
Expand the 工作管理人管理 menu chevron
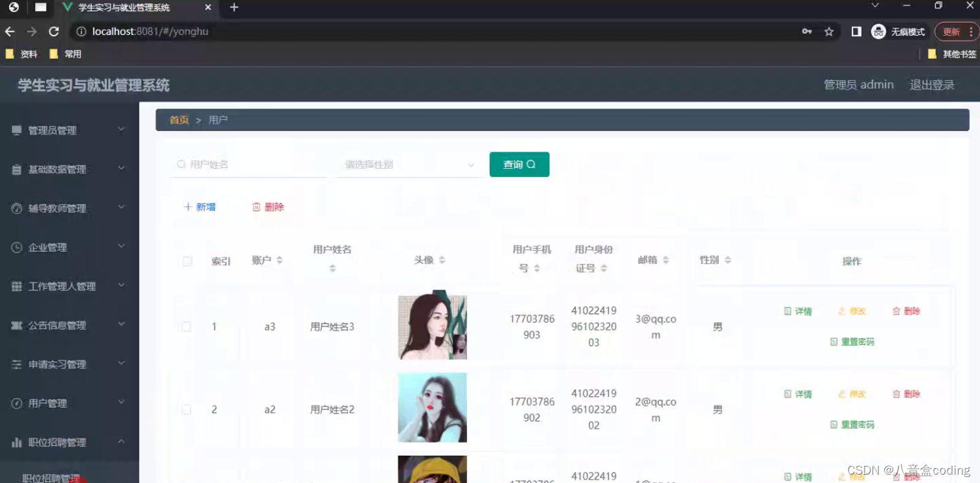(121, 285)
